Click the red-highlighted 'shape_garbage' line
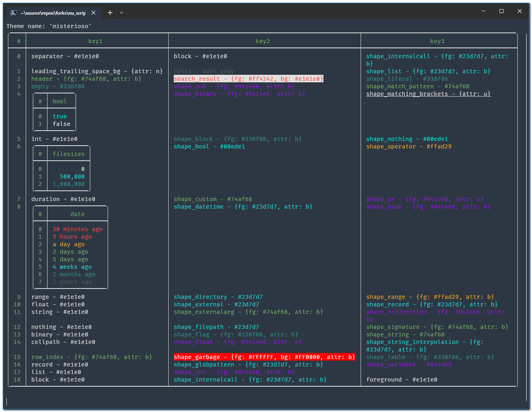This screenshot has height=412, width=532. coord(264,357)
